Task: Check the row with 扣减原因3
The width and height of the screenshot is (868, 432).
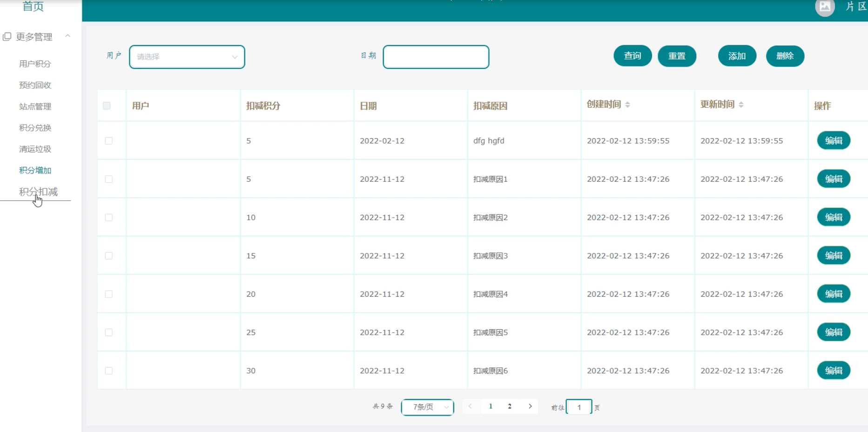Action: (x=109, y=256)
